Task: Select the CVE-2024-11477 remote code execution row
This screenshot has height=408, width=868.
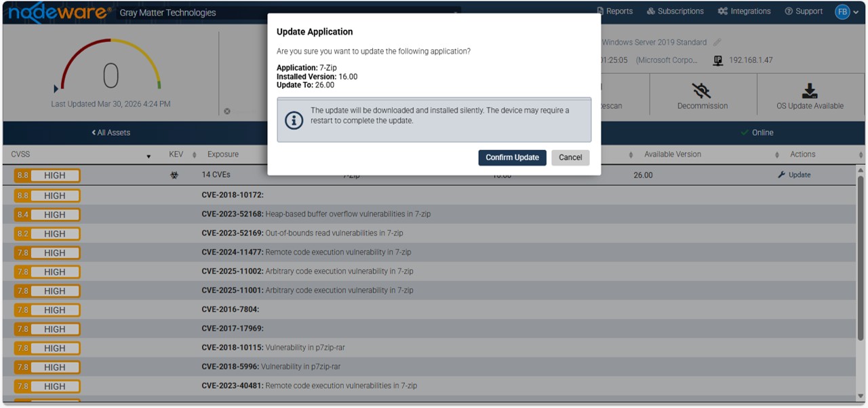Action: [429, 252]
